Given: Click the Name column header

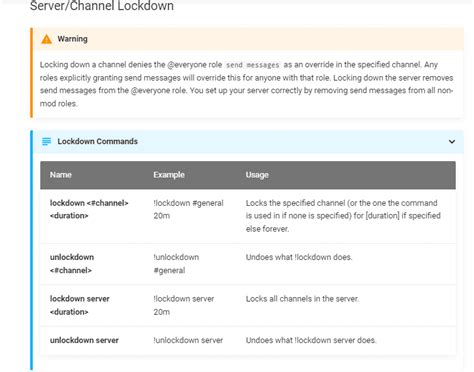Looking at the screenshot, I should tap(61, 175).
